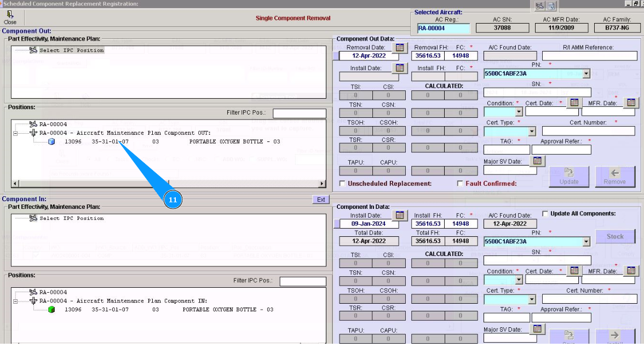The width and height of the screenshot is (644, 347).
Task: Click the blue cube icon of Component OUT position 13096
Action: point(51,141)
